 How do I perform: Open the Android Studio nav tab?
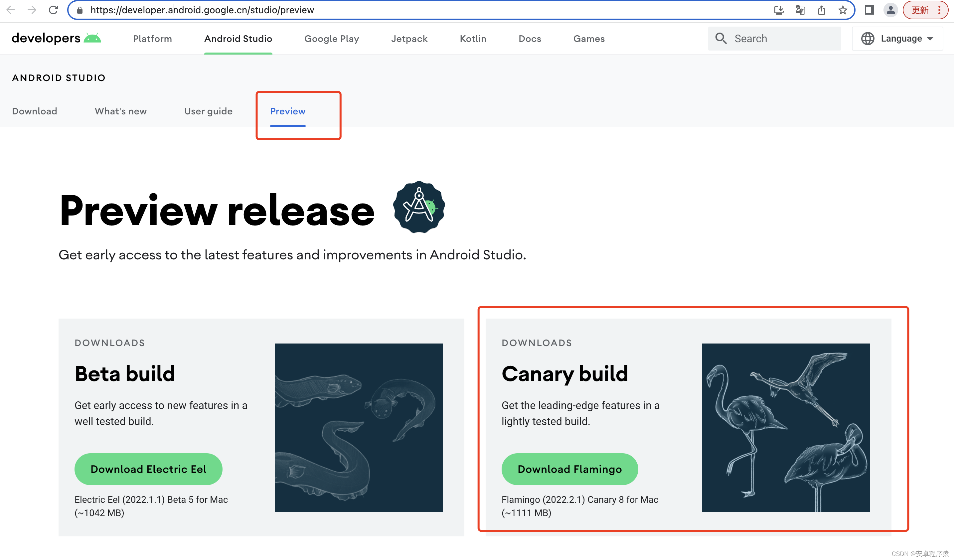238,39
